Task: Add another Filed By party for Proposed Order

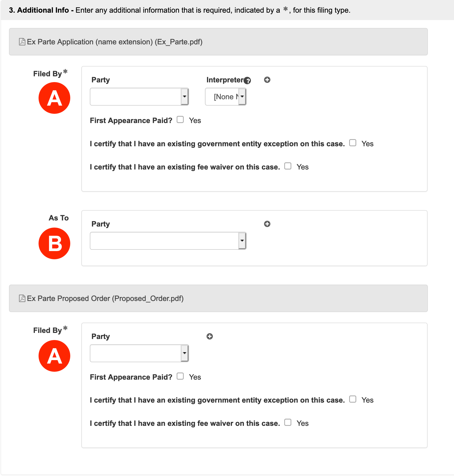Action: pos(210,336)
